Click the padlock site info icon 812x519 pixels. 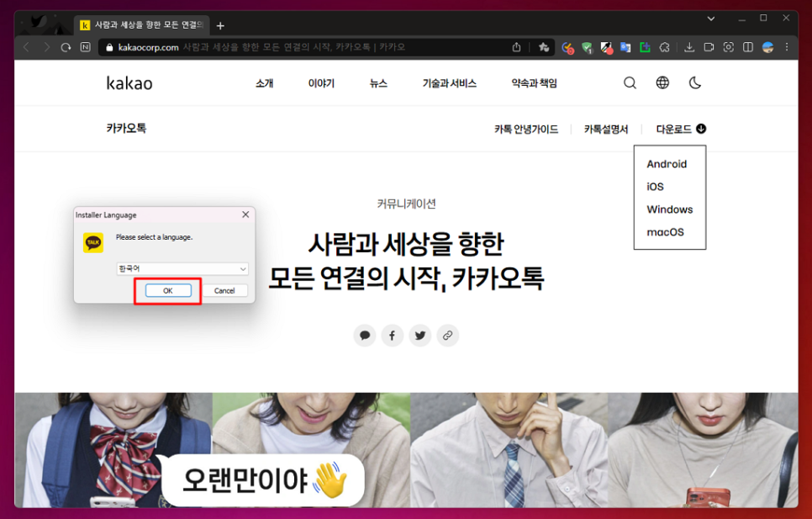(109, 47)
